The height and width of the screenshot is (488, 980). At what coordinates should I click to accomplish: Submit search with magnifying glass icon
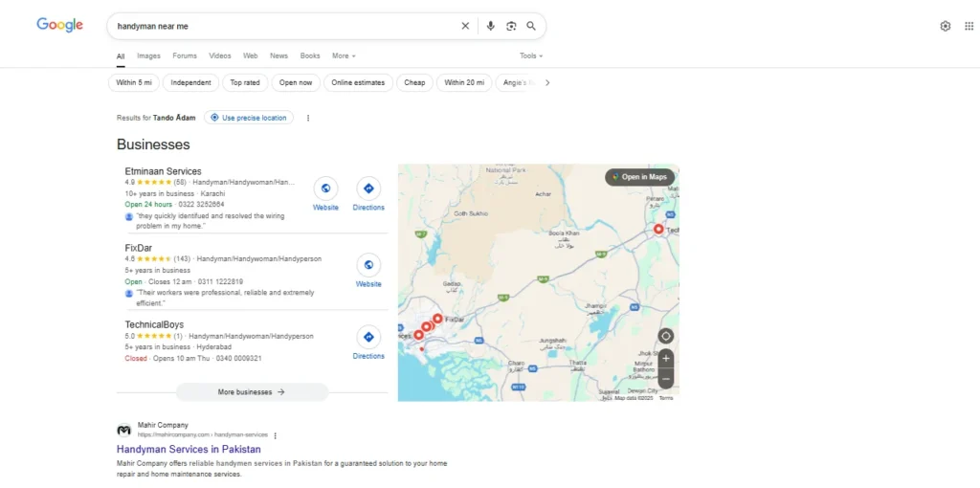pyautogui.click(x=531, y=26)
